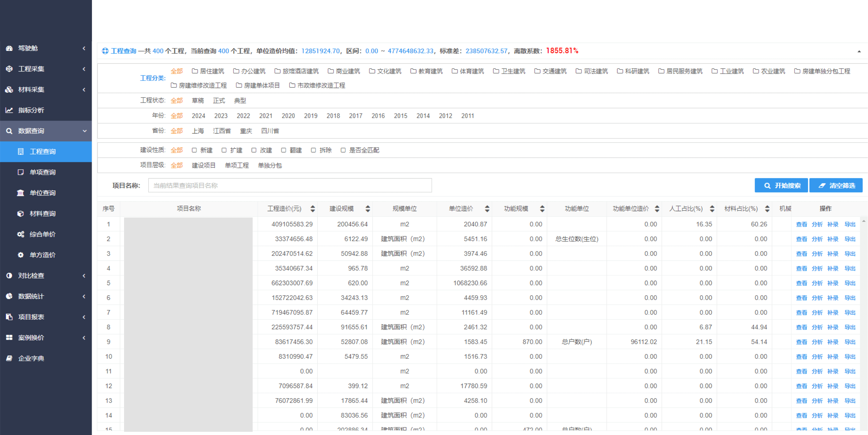Sort by 单位造价 arrows
The height and width of the screenshot is (435, 868).
pos(487,209)
